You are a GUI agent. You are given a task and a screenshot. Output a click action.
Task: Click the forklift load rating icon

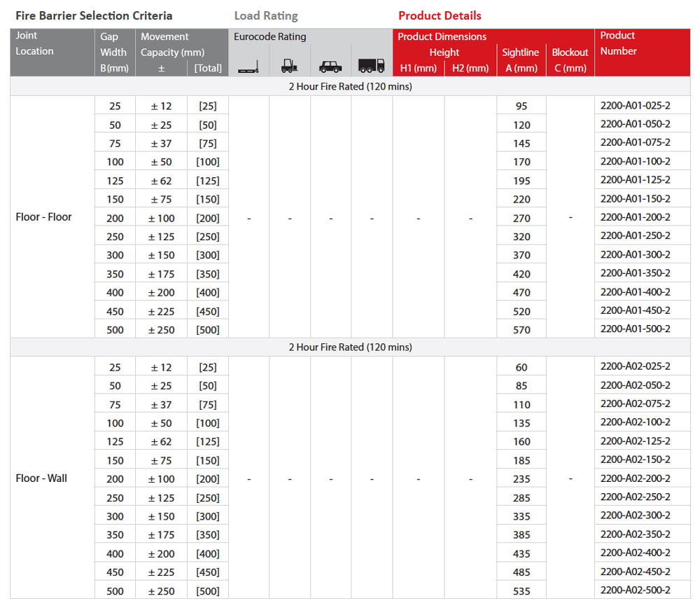pos(289,66)
